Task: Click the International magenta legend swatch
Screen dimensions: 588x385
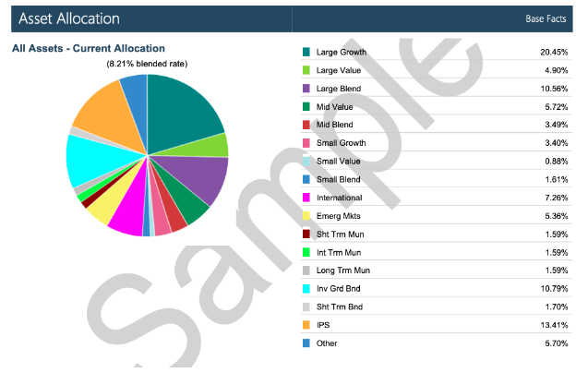Action: (306, 198)
